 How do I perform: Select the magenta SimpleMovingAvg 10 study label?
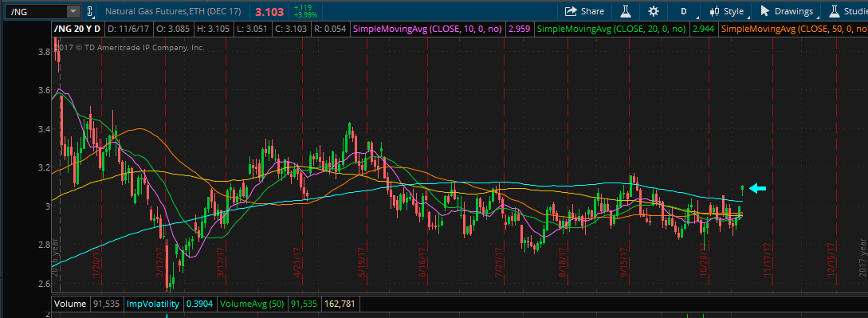click(428, 28)
